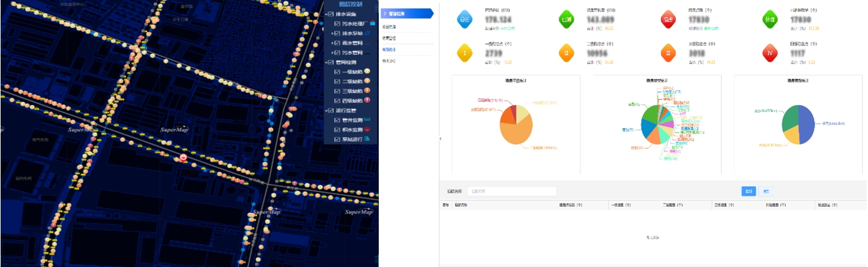Select the red level IV defect icon
The height and width of the screenshot is (267, 868).
point(770,53)
